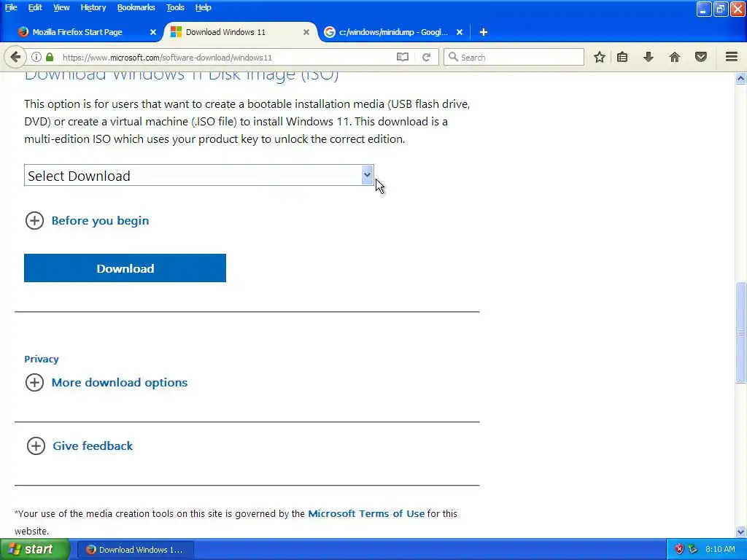Expand the Give feedback section

tap(79, 446)
